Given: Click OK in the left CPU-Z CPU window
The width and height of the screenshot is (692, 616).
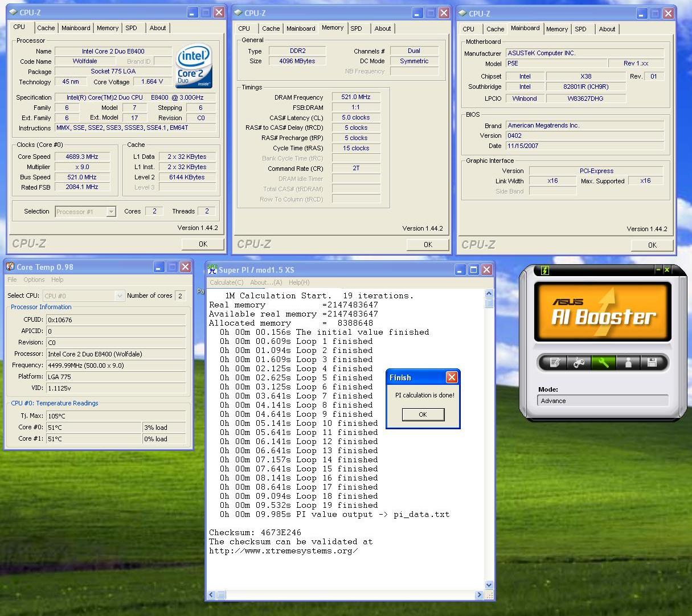Looking at the screenshot, I should pyautogui.click(x=203, y=244).
